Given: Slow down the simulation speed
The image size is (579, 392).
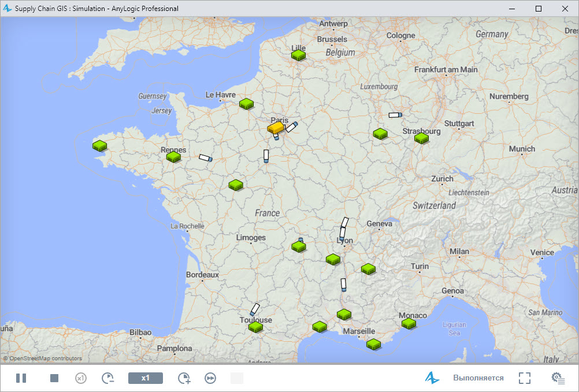Looking at the screenshot, I should coord(108,378).
